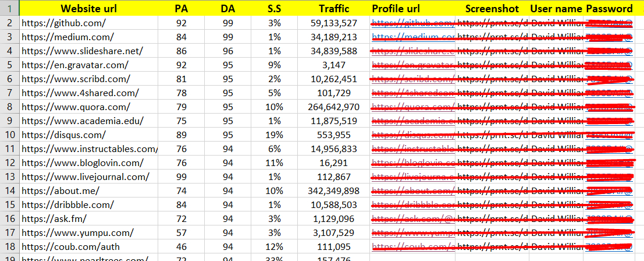Select row header number 2
The height and width of the screenshot is (261, 644).
pos(9,23)
